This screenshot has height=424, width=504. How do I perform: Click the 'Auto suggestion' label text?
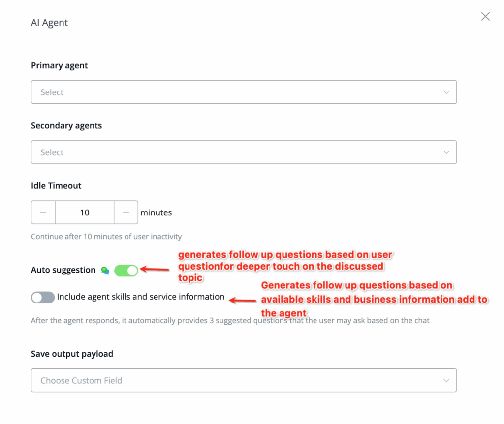pyautogui.click(x=63, y=270)
